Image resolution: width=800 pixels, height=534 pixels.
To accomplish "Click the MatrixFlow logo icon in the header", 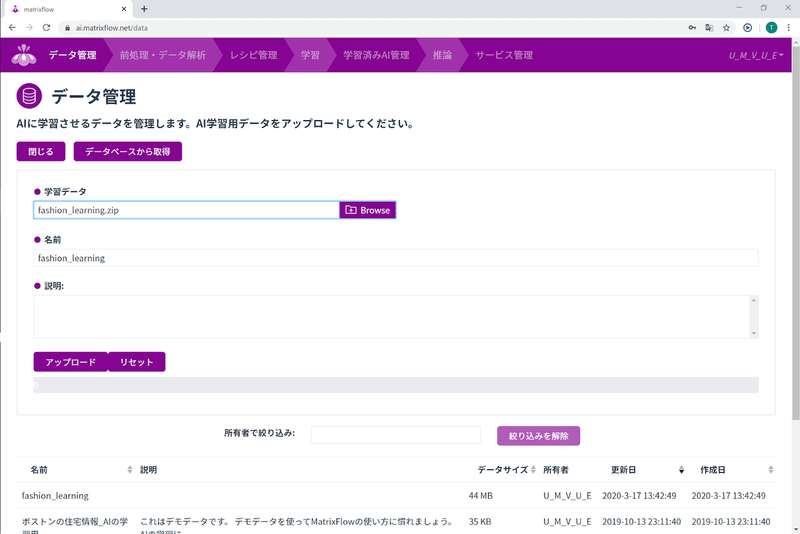I will [23, 55].
